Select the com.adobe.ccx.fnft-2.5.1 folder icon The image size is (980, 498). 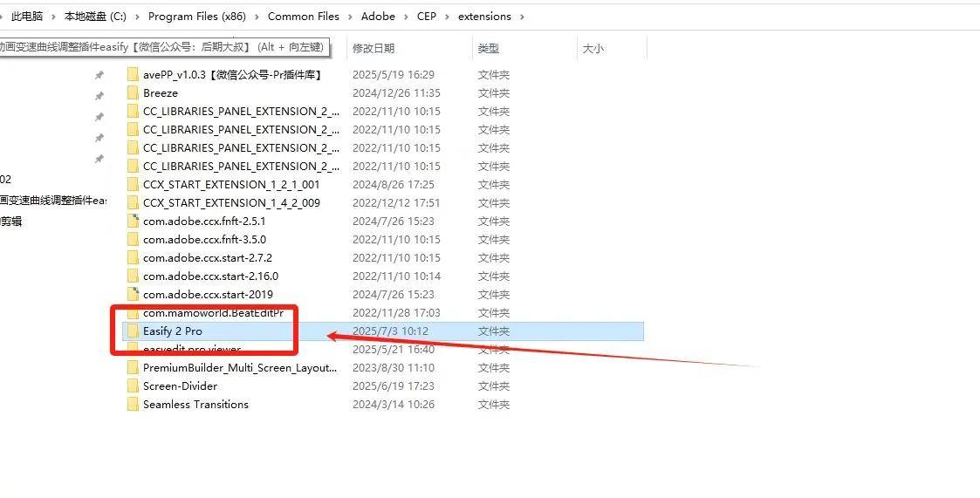pyautogui.click(x=133, y=222)
